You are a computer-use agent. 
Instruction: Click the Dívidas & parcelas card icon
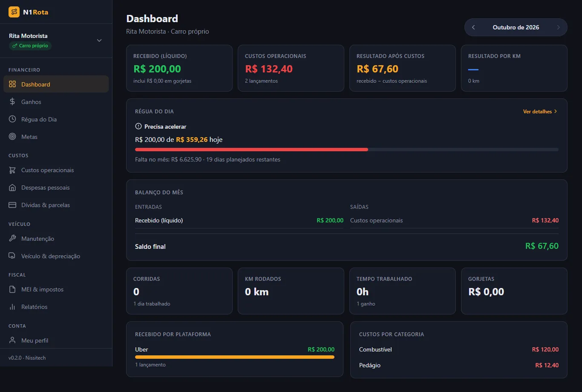[12, 205]
